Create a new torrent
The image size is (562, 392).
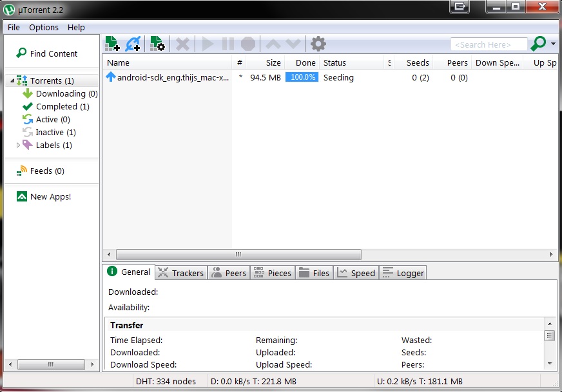click(x=157, y=44)
